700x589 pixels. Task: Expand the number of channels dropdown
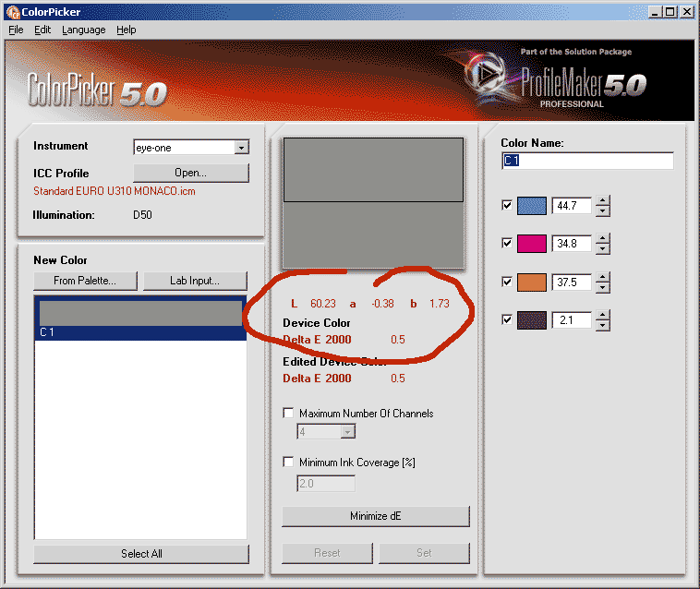tap(348, 431)
